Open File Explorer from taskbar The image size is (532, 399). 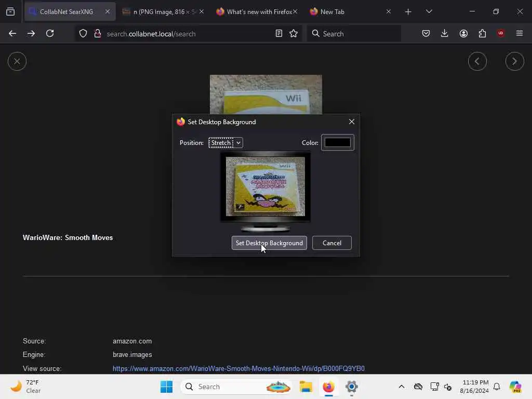[305, 387]
